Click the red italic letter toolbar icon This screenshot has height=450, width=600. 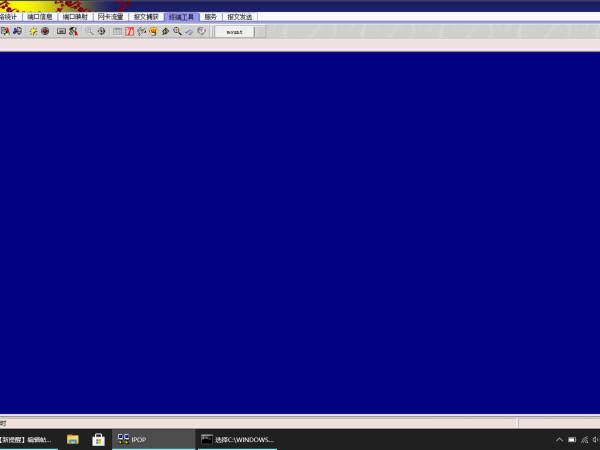click(x=130, y=31)
